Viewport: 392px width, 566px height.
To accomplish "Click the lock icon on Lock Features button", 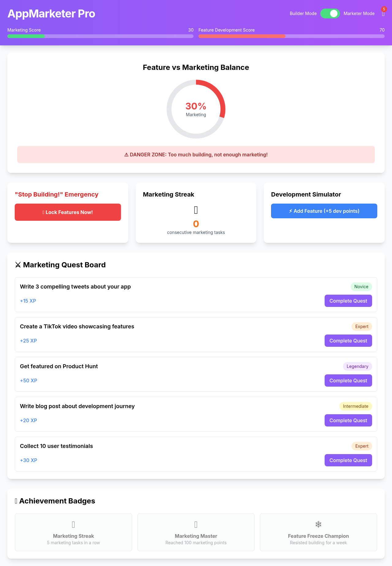I will [43, 212].
